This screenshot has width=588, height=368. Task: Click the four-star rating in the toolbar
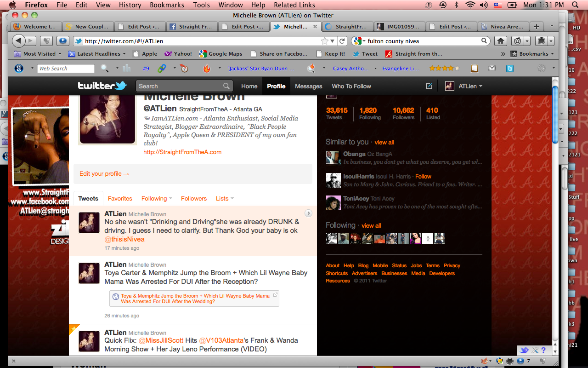click(444, 69)
